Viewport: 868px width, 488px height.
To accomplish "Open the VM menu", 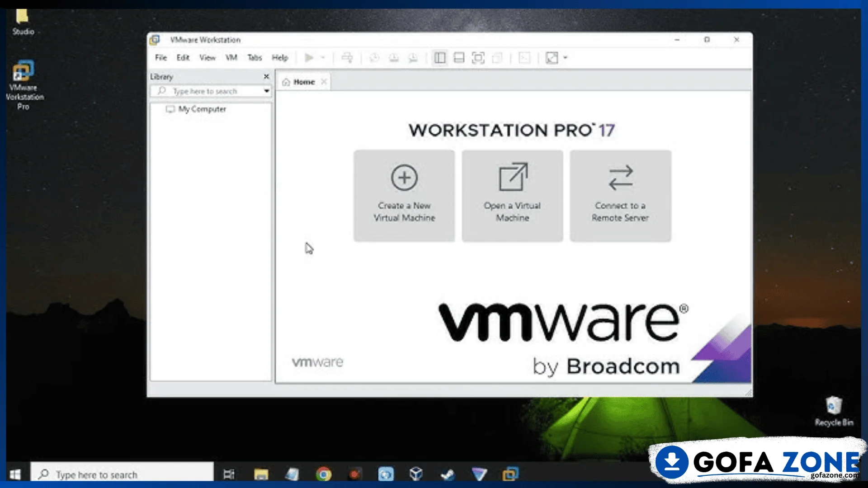I will [x=231, y=58].
